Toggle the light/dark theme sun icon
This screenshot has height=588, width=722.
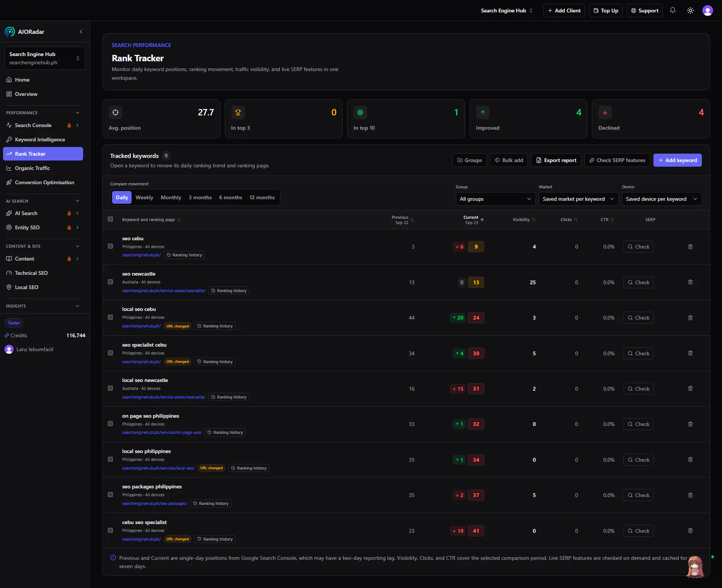(x=690, y=11)
